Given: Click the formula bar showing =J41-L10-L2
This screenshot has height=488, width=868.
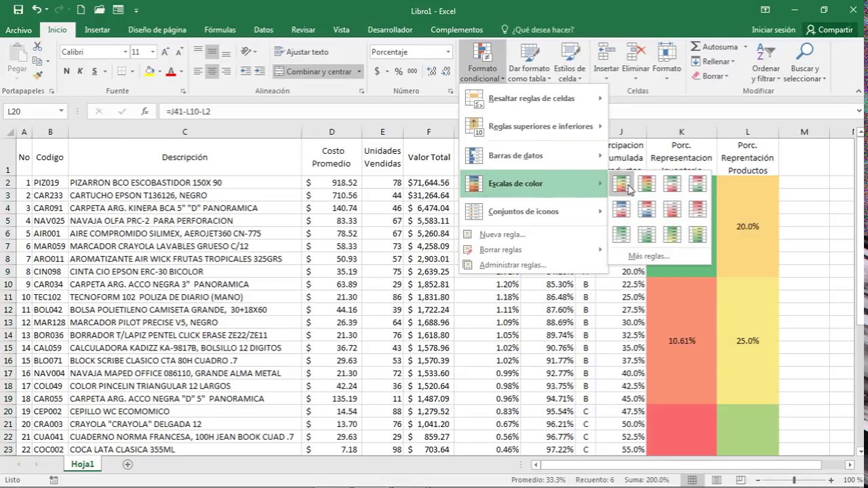Looking at the screenshot, I should [509, 111].
